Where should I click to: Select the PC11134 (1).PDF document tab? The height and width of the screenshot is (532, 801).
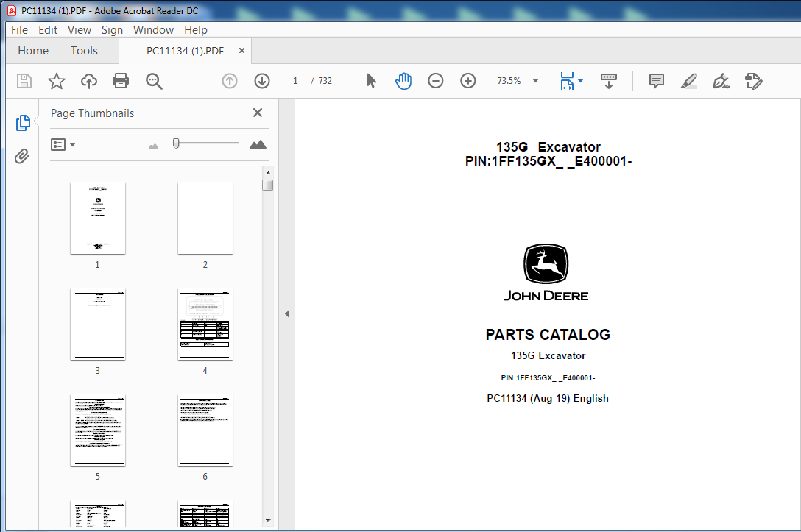[x=185, y=51]
